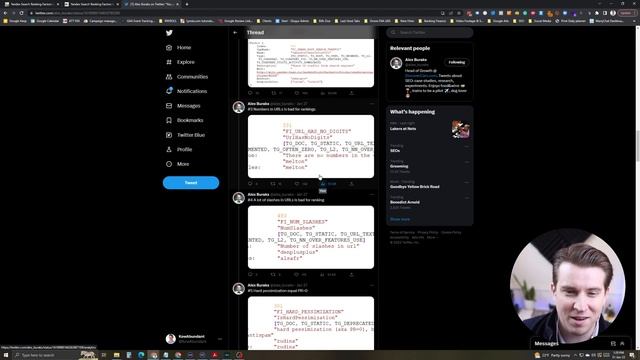Open Bookmarks in the sidebar
Screen dimensions: 640x360
pyautogui.click(x=185, y=120)
